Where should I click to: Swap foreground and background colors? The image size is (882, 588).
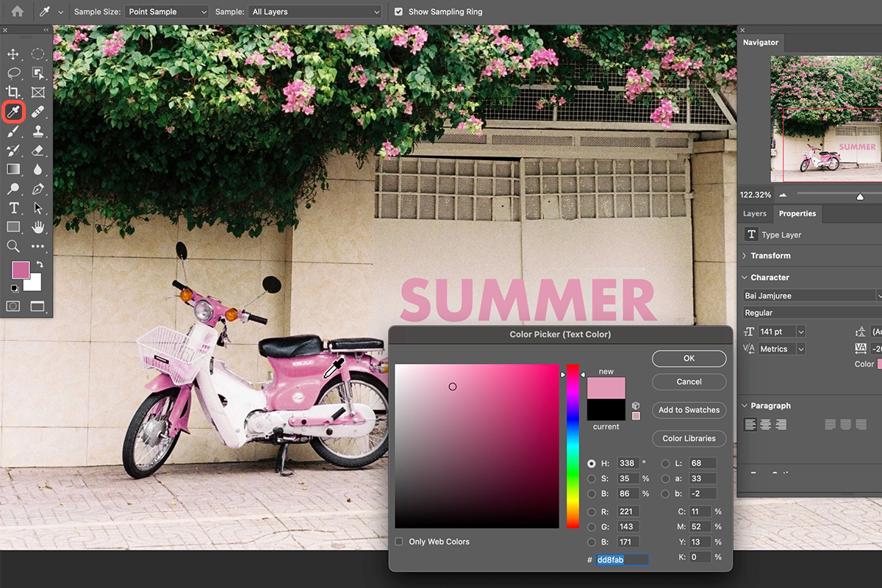[x=40, y=265]
